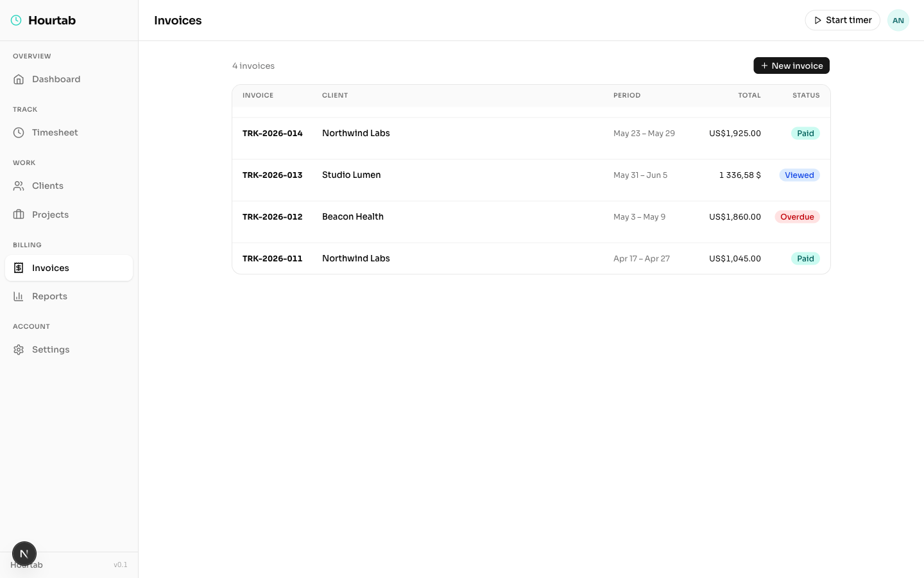
Task: Click the May 3 – May 9 period
Action: [639, 217]
